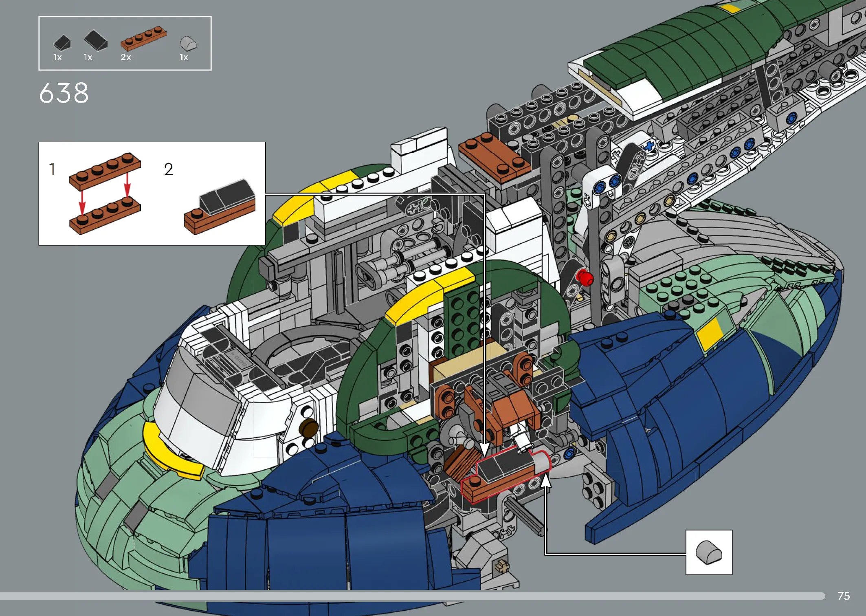
Task: Click the step number 638
Action: pos(64,93)
